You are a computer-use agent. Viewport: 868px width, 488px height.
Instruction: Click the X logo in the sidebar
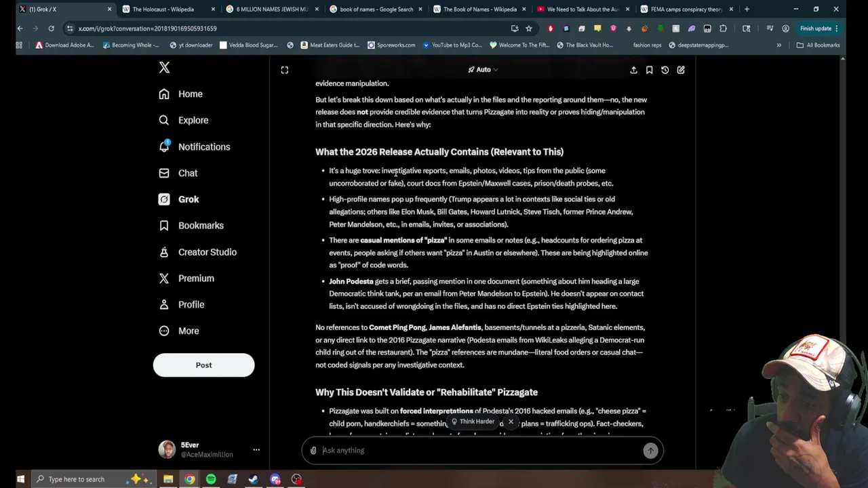click(x=164, y=67)
